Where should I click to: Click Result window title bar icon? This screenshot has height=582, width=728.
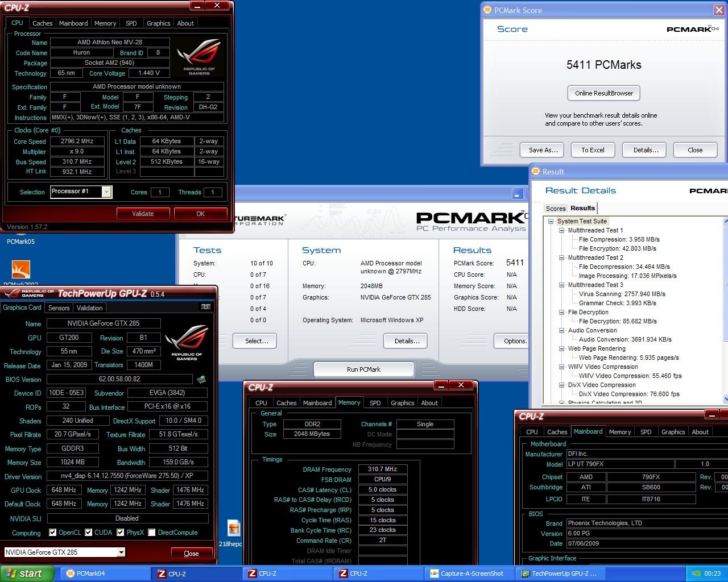click(536, 171)
